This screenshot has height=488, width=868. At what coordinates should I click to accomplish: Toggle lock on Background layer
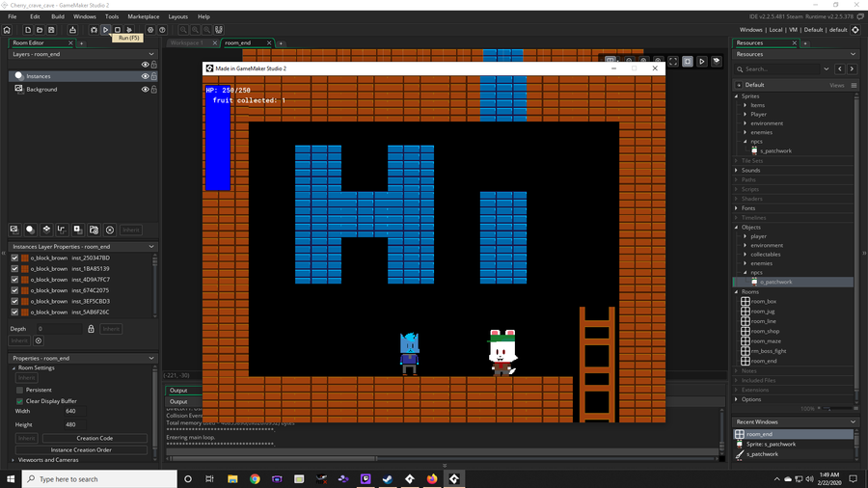click(x=154, y=89)
